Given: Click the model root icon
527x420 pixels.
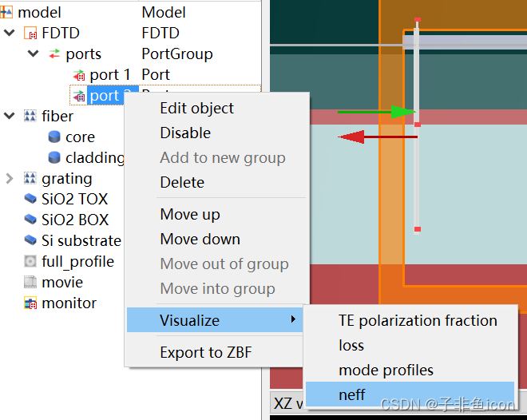Looking at the screenshot, I should coord(6,13).
